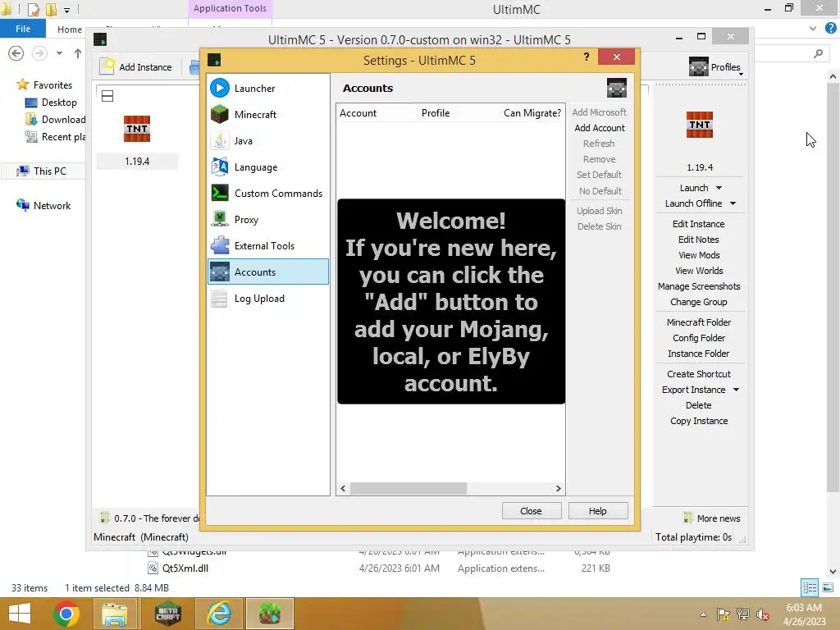The height and width of the screenshot is (630, 840).
Task: Open the Minecraft settings page
Action: pos(268,114)
